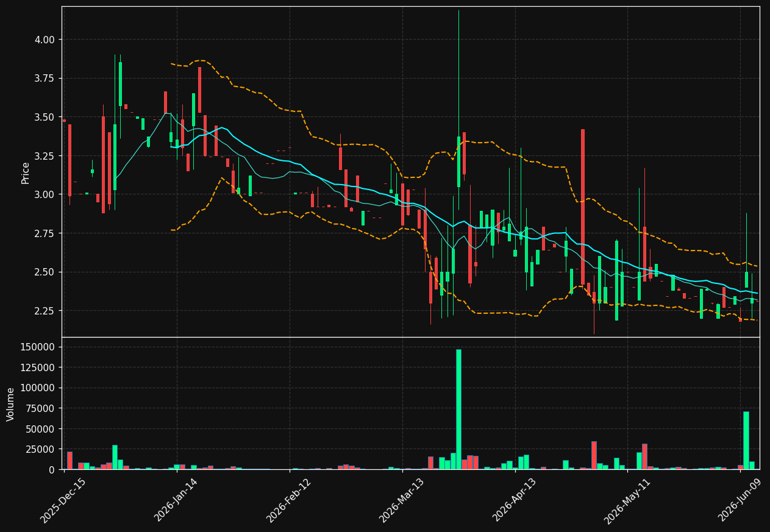Click the tall red candlestick from 3.42 to 2.42
The height and width of the screenshot is (532, 770).
click(583, 207)
